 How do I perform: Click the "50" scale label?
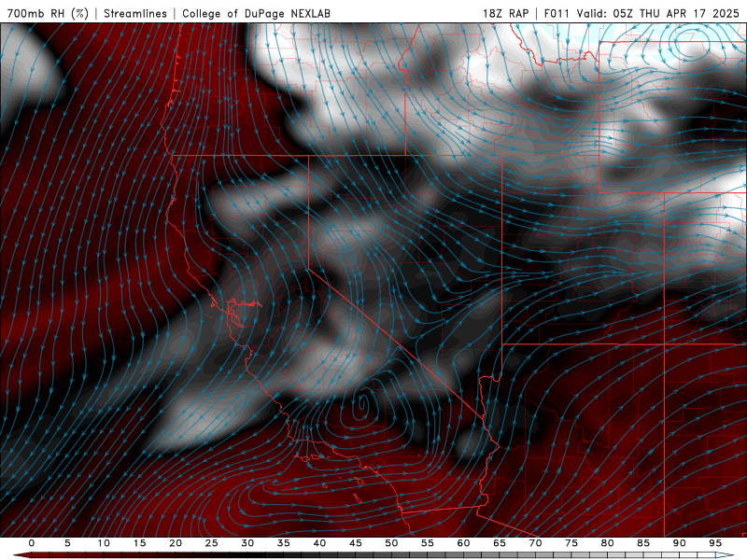tap(391, 543)
